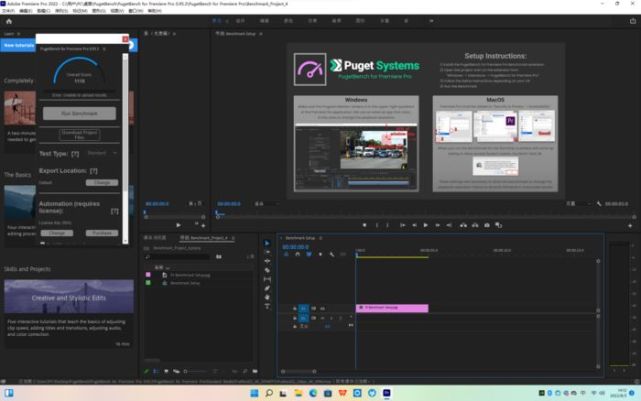Select the Track Select Forward tool
641x401 pixels.
click(x=267, y=252)
